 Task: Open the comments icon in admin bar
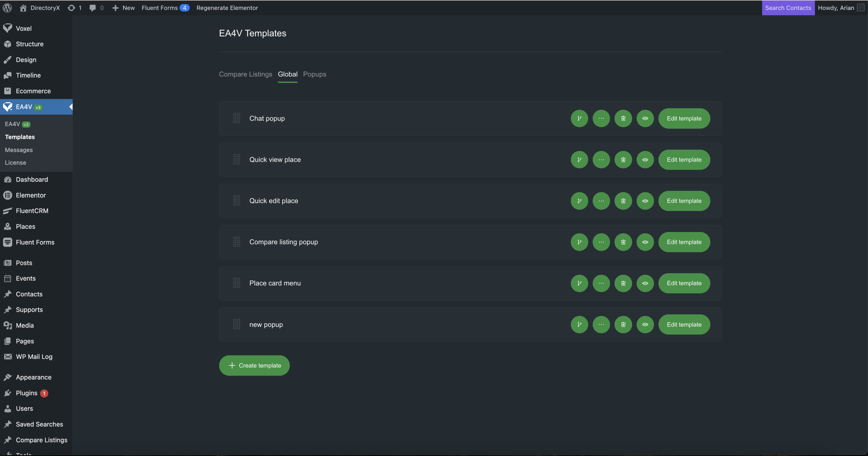[93, 8]
